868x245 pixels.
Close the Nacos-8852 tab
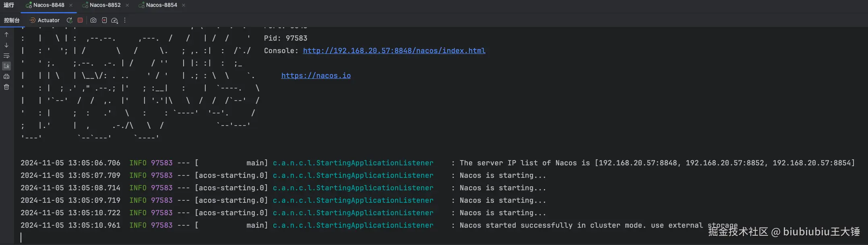(127, 5)
